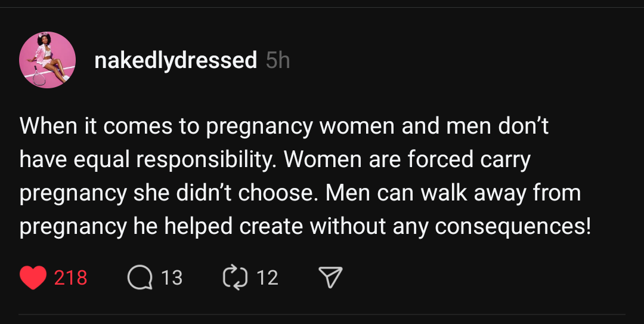This screenshot has height=324, width=644.
Task: Click the phrase "without any consequences!"
Action: point(450,226)
